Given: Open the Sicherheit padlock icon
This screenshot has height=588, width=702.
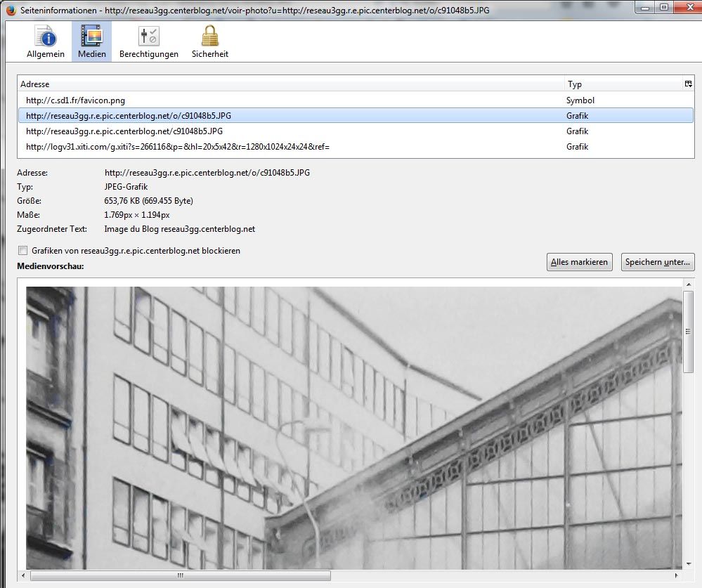Looking at the screenshot, I should tap(209, 37).
